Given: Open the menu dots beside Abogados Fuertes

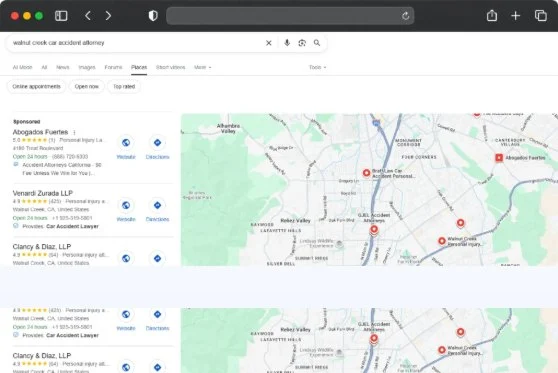Looking at the screenshot, I should [x=74, y=132].
